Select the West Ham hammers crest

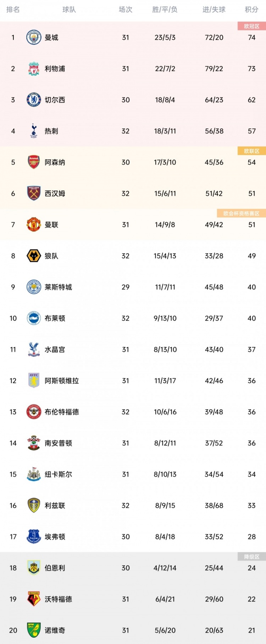click(34, 193)
